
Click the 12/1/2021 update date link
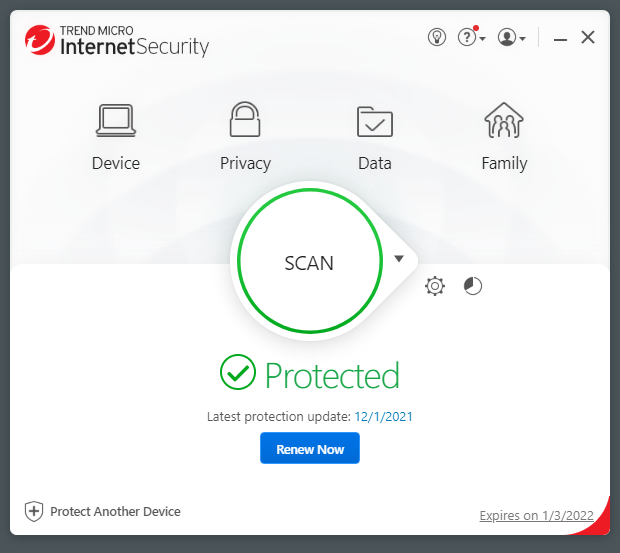(x=383, y=416)
